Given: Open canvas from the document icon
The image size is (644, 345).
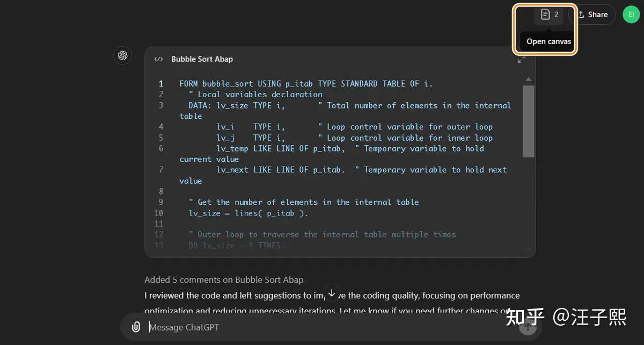Looking at the screenshot, I should [x=545, y=15].
